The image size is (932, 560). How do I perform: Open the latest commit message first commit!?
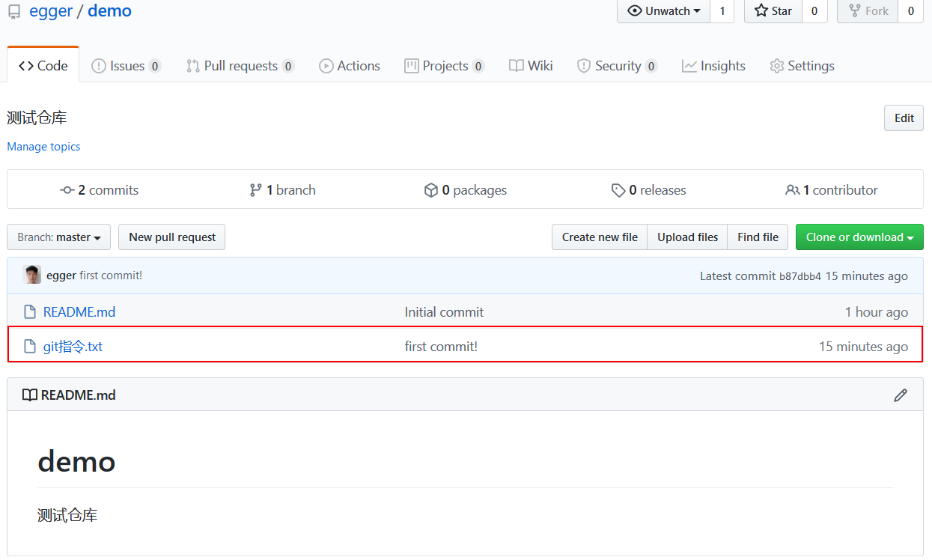[111, 276]
